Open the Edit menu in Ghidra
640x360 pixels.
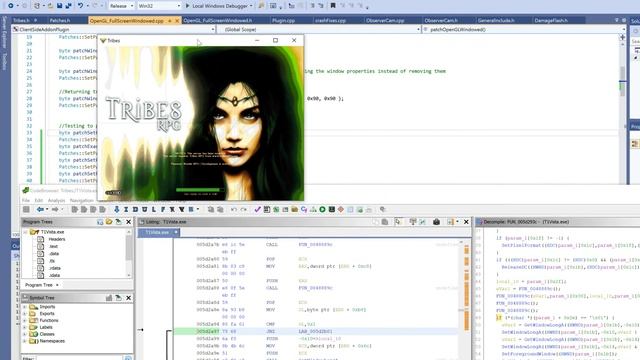(39, 200)
